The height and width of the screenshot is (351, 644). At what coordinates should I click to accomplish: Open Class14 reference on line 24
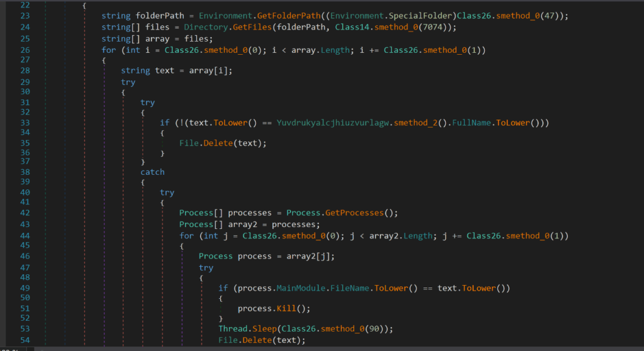coord(352,27)
